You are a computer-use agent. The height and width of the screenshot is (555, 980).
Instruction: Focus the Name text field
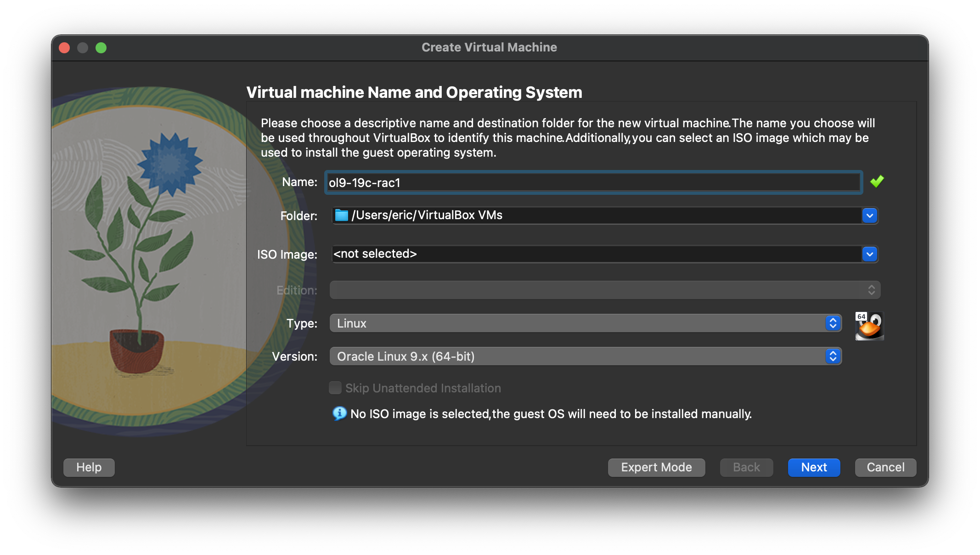(x=592, y=182)
